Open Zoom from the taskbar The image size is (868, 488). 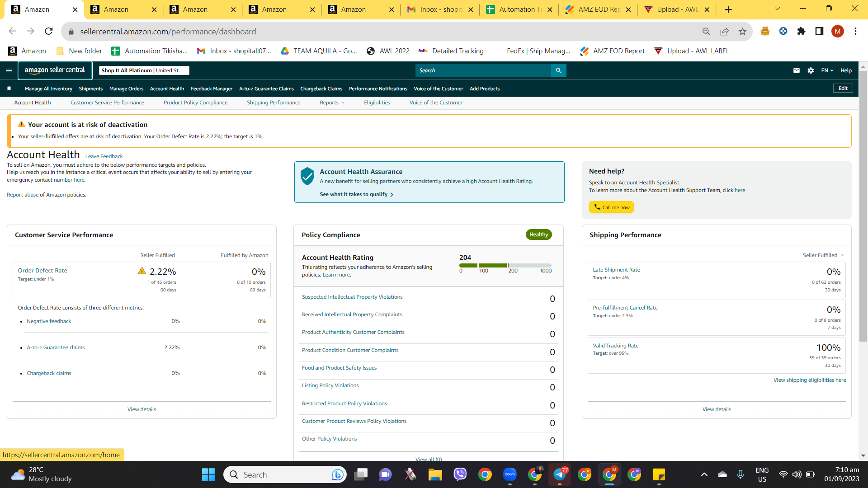point(510,474)
